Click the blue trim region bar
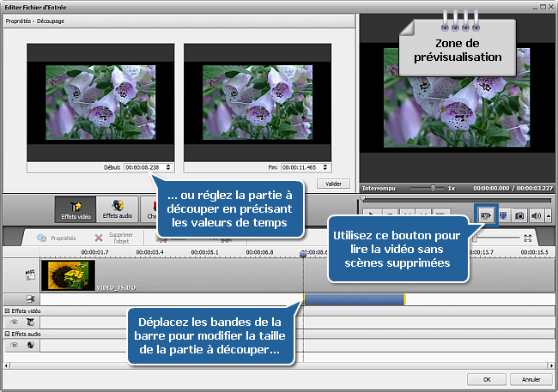Screen dimensions: 558x392 coord(355,299)
